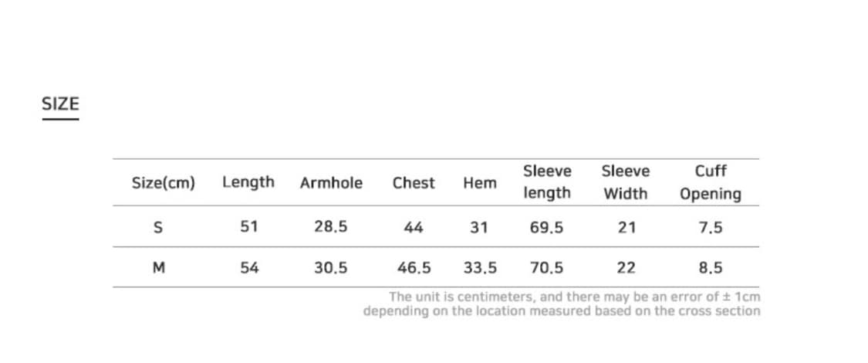Click the Cuff Opening column header
Screen dimensions: 868x363
pyautogui.click(x=711, y=181)
